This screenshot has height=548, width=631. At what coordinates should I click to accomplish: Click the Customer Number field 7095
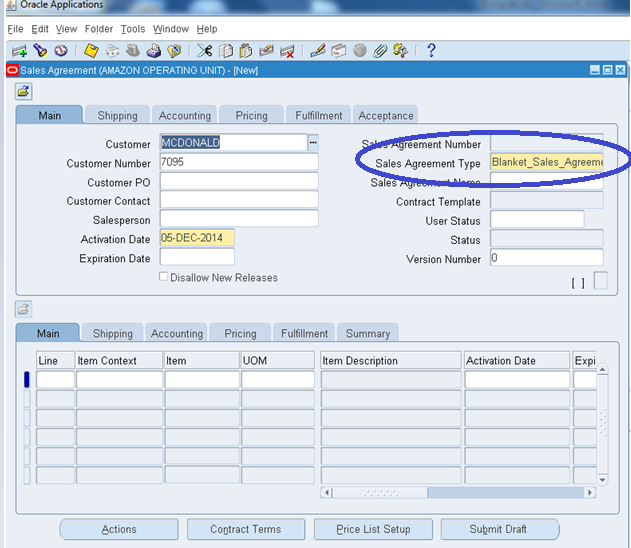[239, 162]
